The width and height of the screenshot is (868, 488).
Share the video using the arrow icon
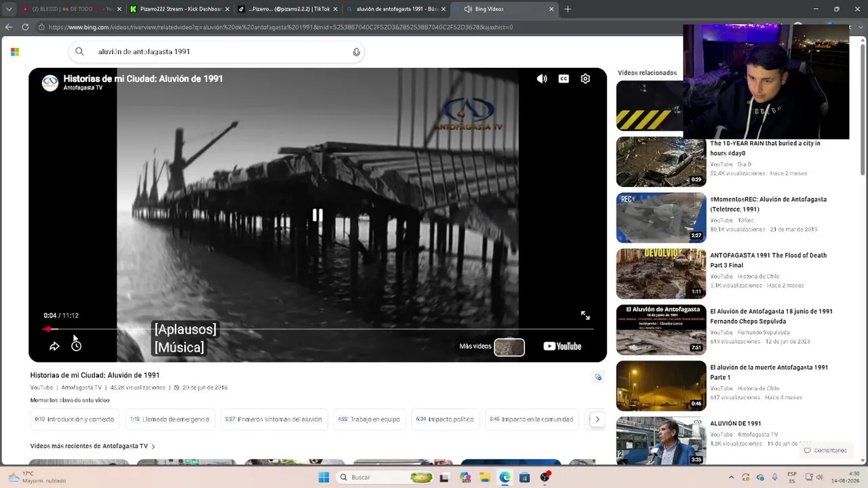pyautogui.click(x=54, y=346)
